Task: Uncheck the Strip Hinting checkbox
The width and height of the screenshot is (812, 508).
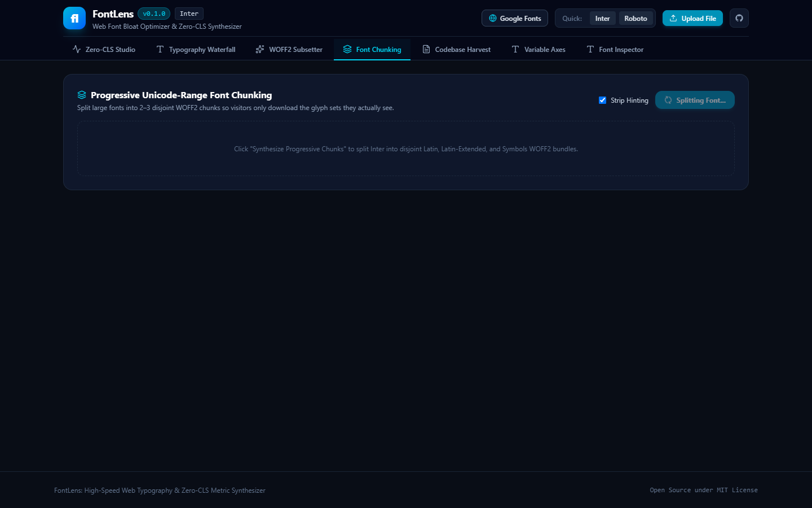Action: (602, 100)
